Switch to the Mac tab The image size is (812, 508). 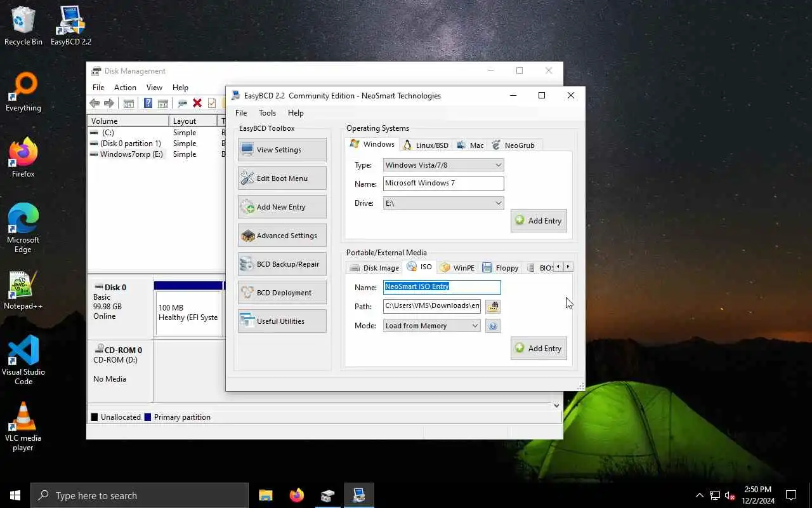[470, 145]
